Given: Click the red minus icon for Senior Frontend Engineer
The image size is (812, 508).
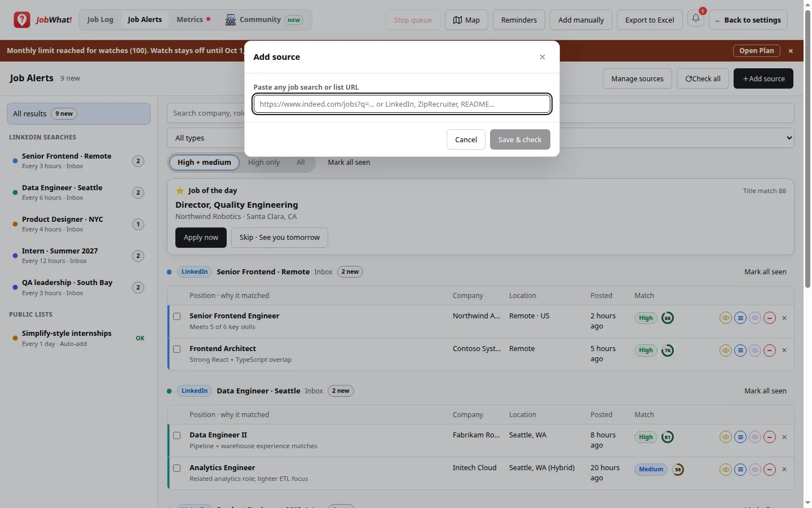Looking at the screenshot, I should click(x=770, y=318).
